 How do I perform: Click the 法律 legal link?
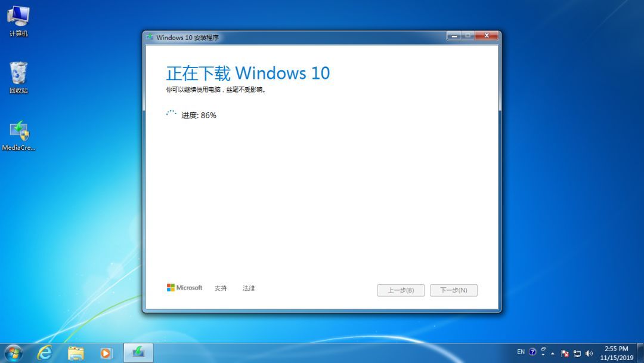(249, 288)
